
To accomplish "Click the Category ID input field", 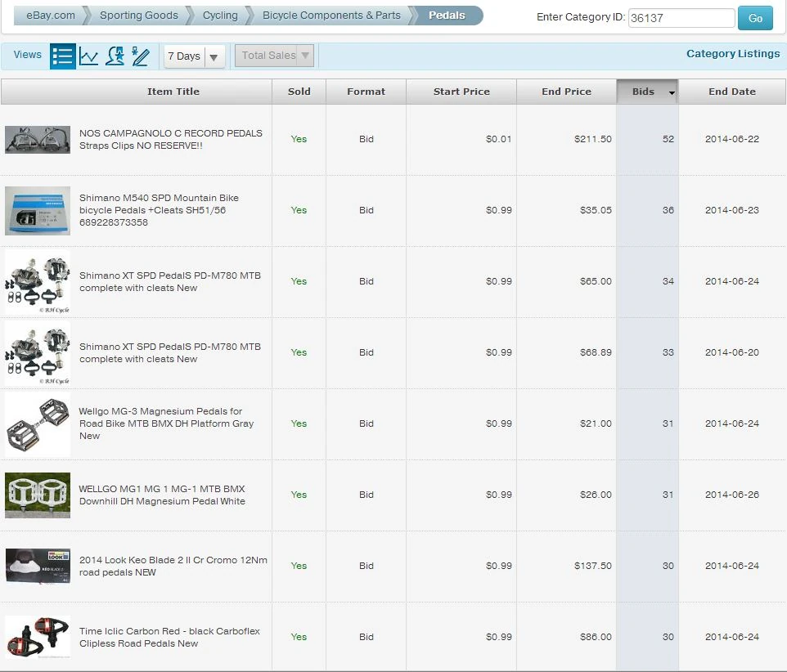I will pos(681,18).
